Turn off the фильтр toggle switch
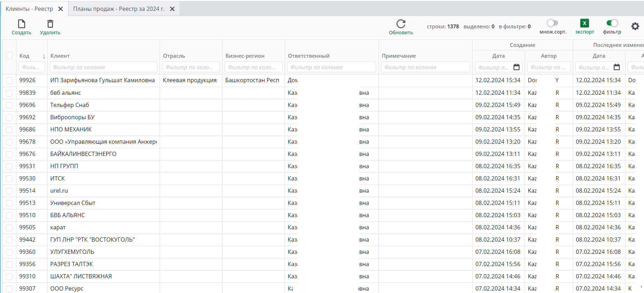The width and height of the screenshot is (644, 293). coord(612,23)
